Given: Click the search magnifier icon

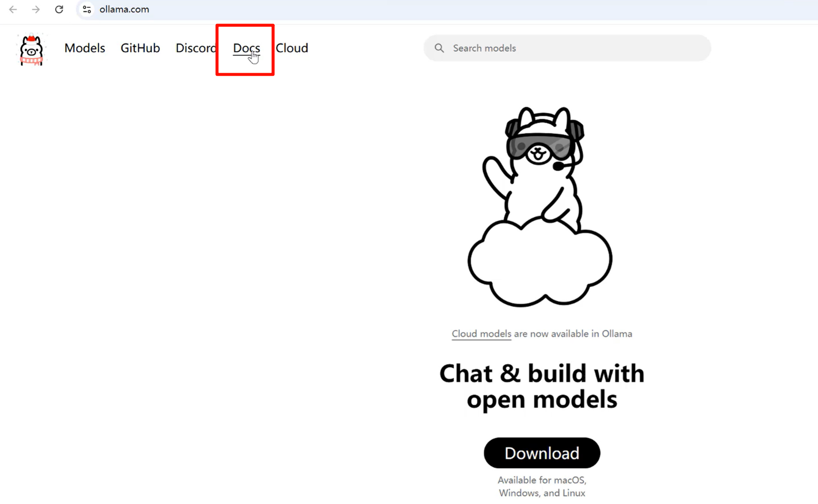Looking at the screenshot, I should 439,48.
